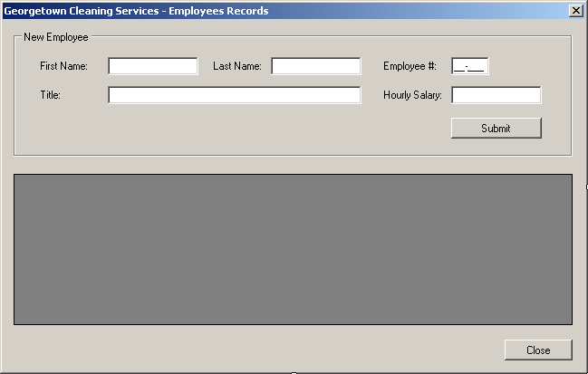
Task: Click the First Name input field
Action: [x=153, y=66]
